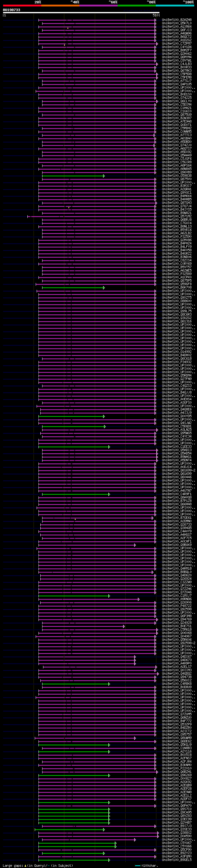197x868 pixels.
Task: Select UniRef100_C7GUI4 entry
Action: pos(176,223)
